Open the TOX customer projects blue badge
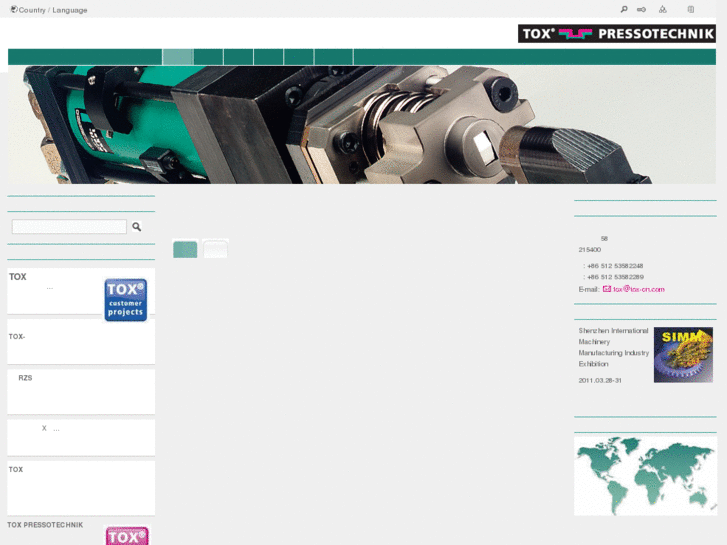 126,300
